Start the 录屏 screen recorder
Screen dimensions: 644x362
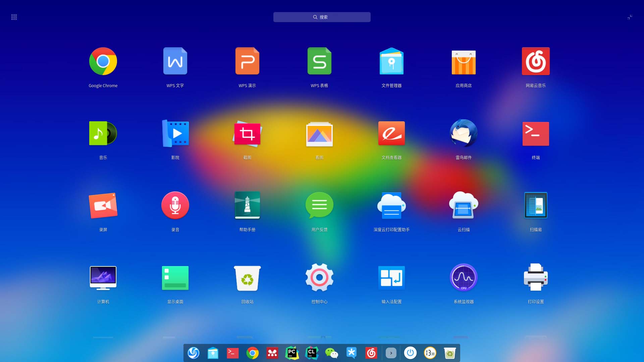pos(103,205)
